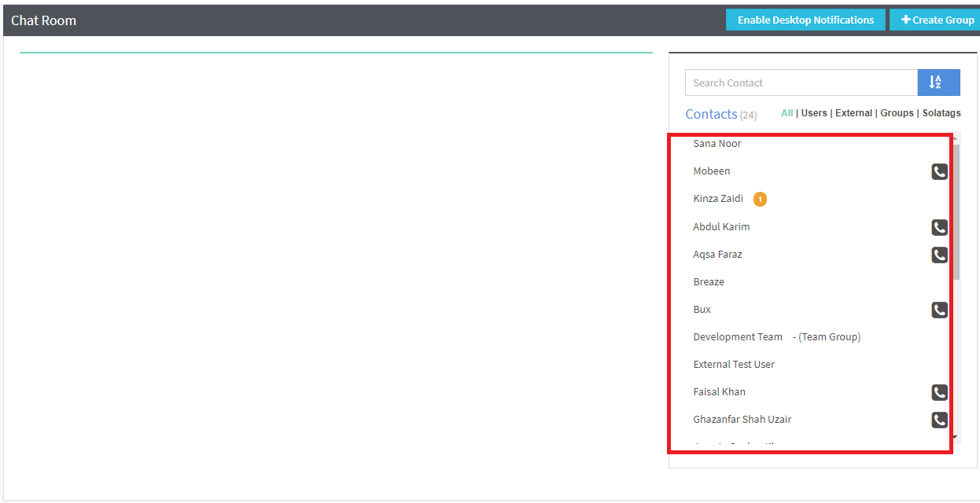Image resolution: width=980 pixels, height=503 pixels.
Task: Open chat with Aqsa Faraz
Action: 717,255
